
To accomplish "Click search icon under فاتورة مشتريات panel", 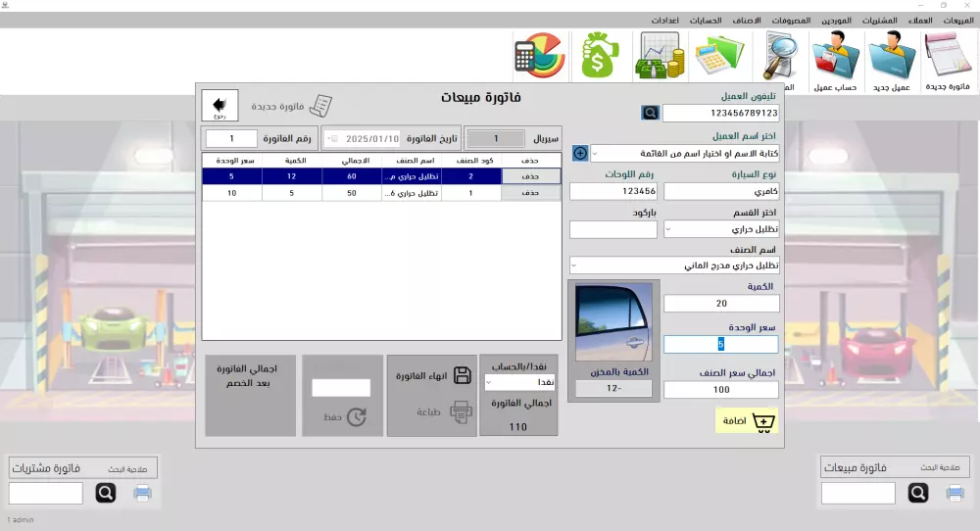I will pyautogui.click(x=106, y=493).
